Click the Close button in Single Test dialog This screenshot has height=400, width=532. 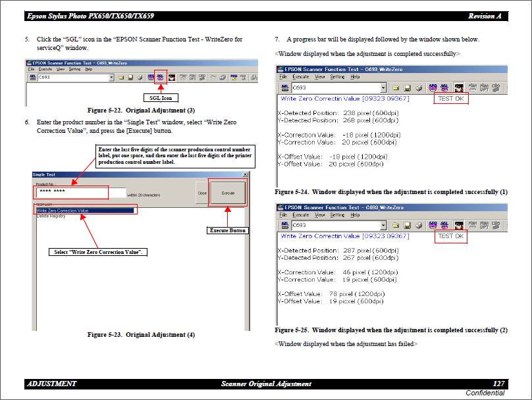click(x=202, y=193)
